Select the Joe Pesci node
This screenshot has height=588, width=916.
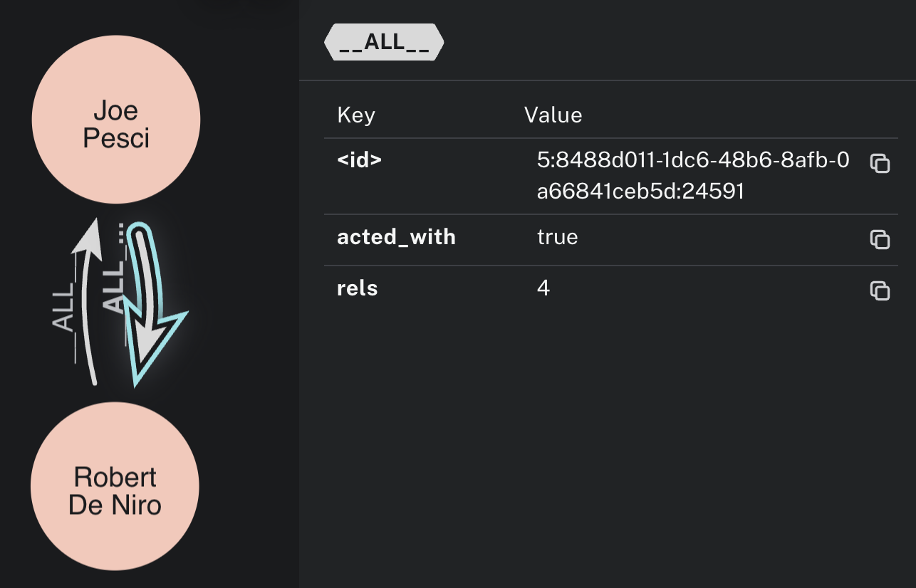pos(115,120)
